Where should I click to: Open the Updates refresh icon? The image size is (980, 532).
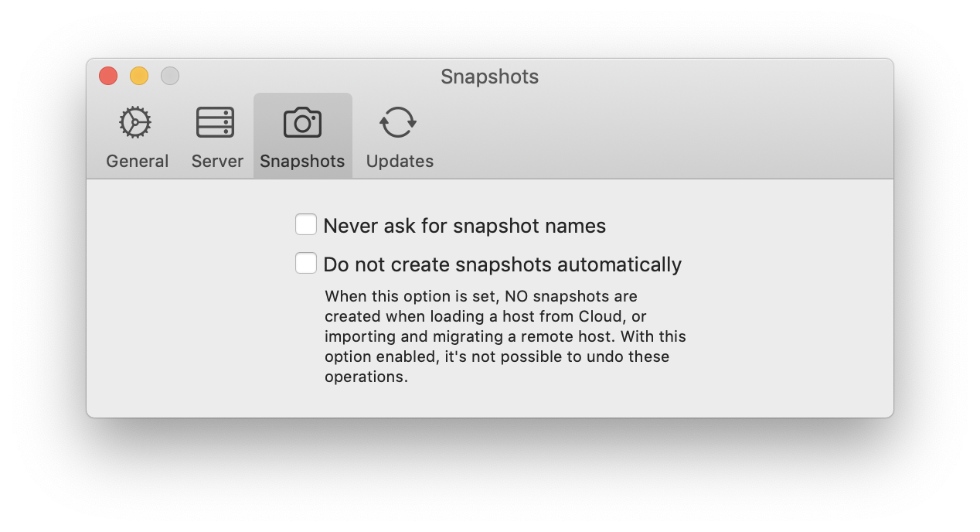click(x=398, y=121)
